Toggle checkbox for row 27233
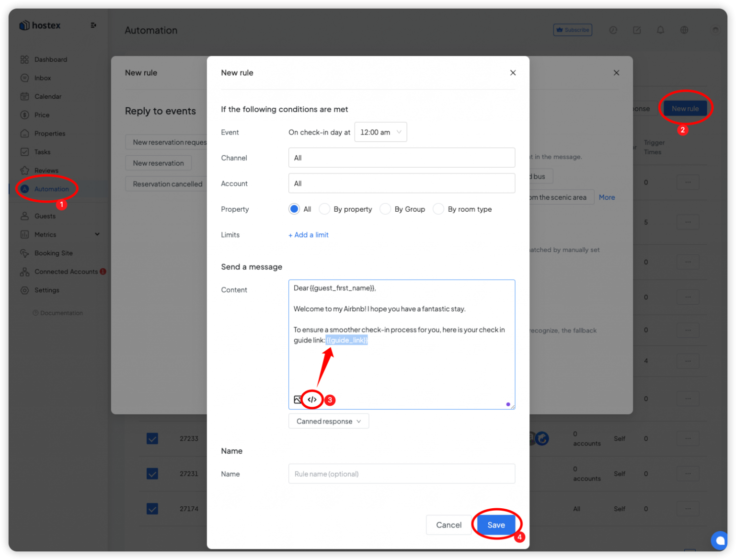Image resolution: width=736 pixels, height=560 pixels. (152, 438)
